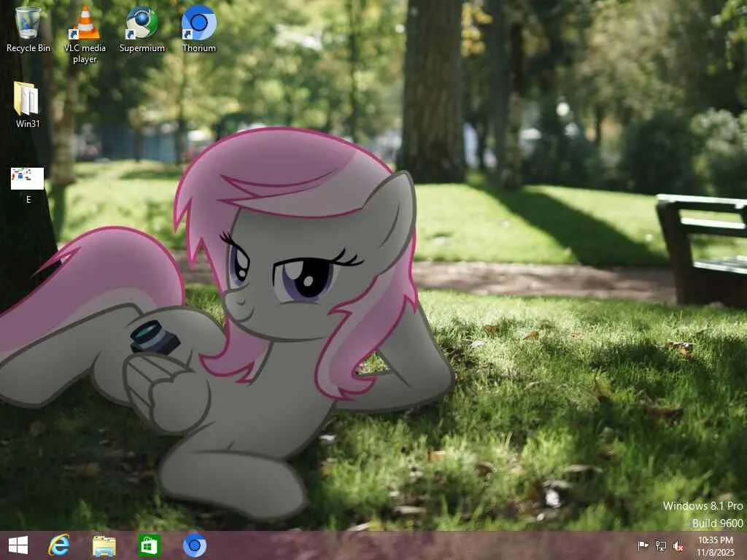747x560 pixels.
Task: Click the Thorium taskbar icon
Action: (194, 545)
